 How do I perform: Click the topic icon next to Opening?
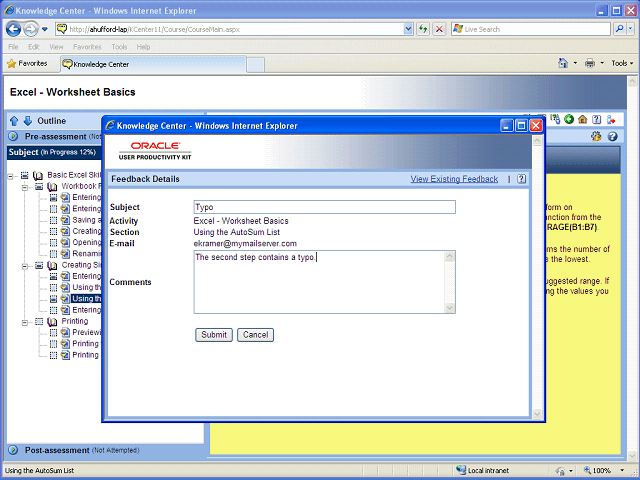coord(65,242)
